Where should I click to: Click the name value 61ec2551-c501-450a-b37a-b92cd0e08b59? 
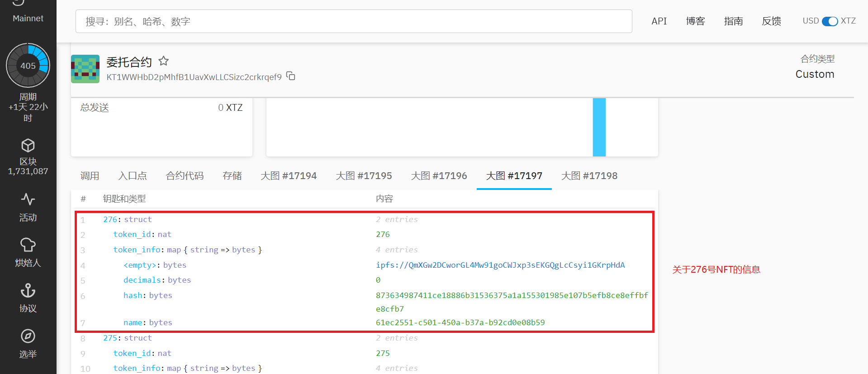click(x=460, y=322)
